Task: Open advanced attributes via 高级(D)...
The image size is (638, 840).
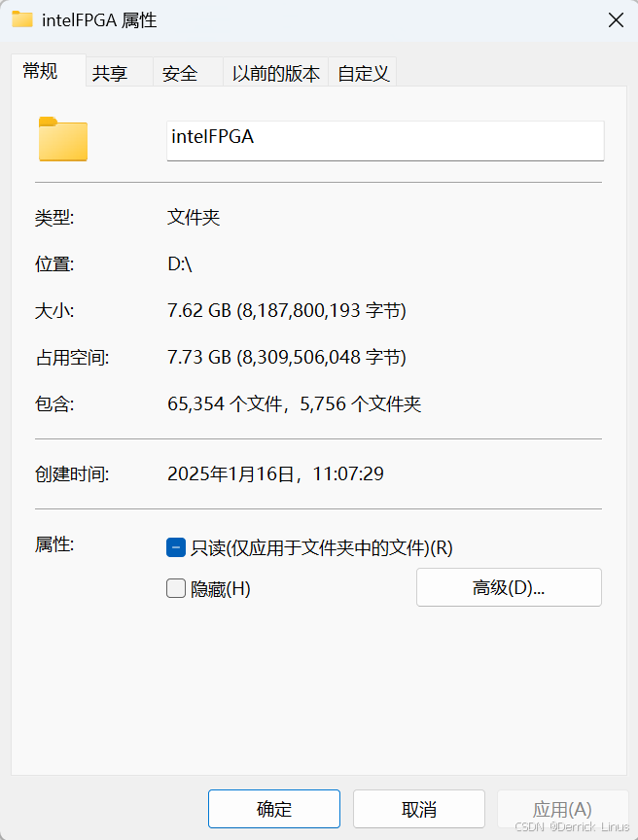Action: coord(509,587)
